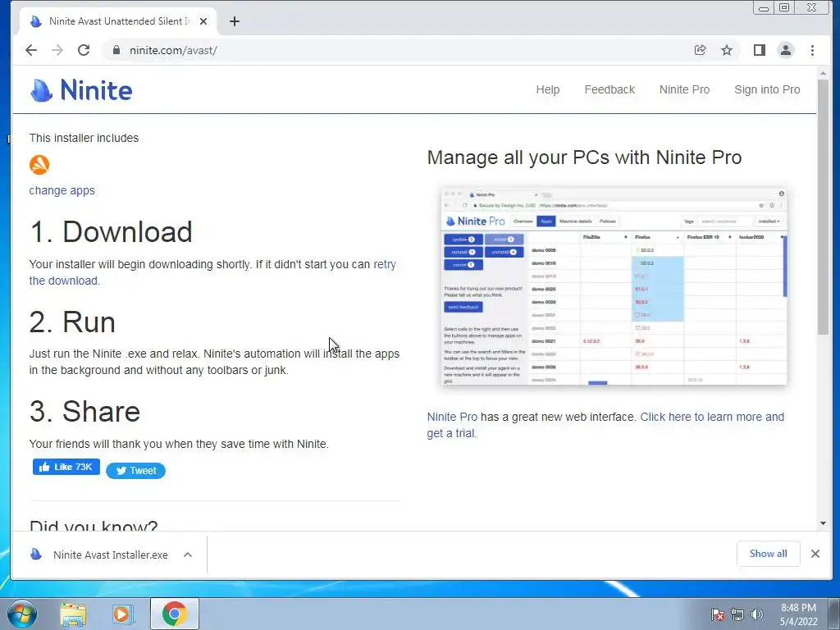Click the page scroll up arrow
This screenshot has height=630, width=840.
point(823,72)
